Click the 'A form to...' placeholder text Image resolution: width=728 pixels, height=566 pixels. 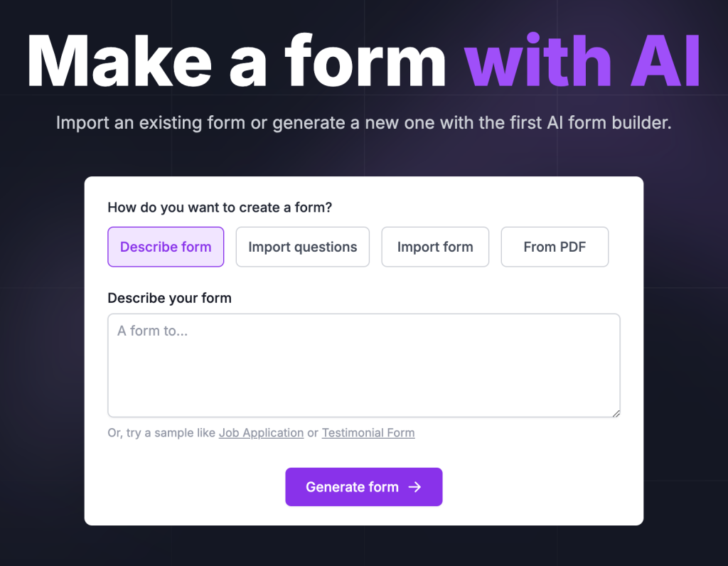point(152,331)
